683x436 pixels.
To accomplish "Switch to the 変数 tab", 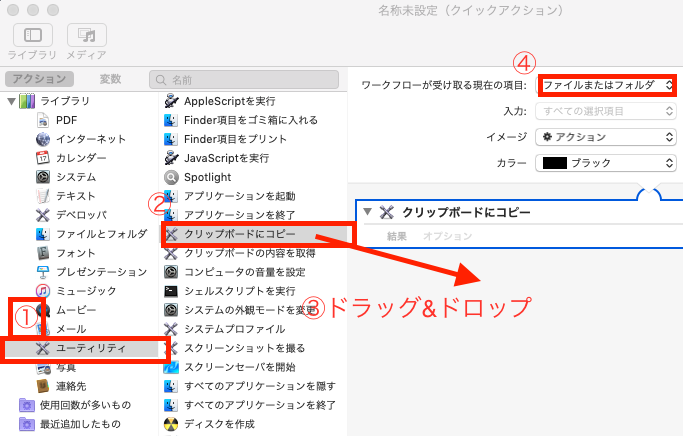I will point(110,79).
